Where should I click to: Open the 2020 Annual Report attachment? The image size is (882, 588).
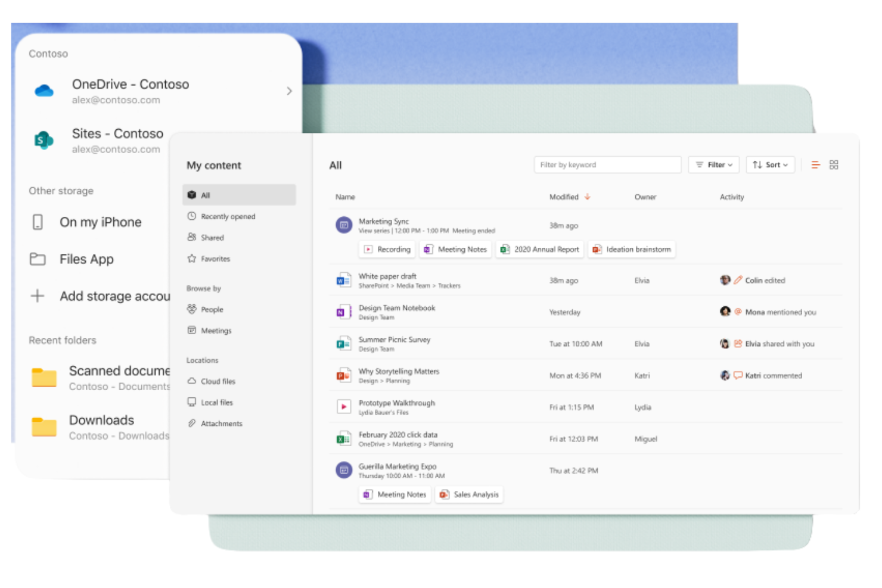pos(539,249)
